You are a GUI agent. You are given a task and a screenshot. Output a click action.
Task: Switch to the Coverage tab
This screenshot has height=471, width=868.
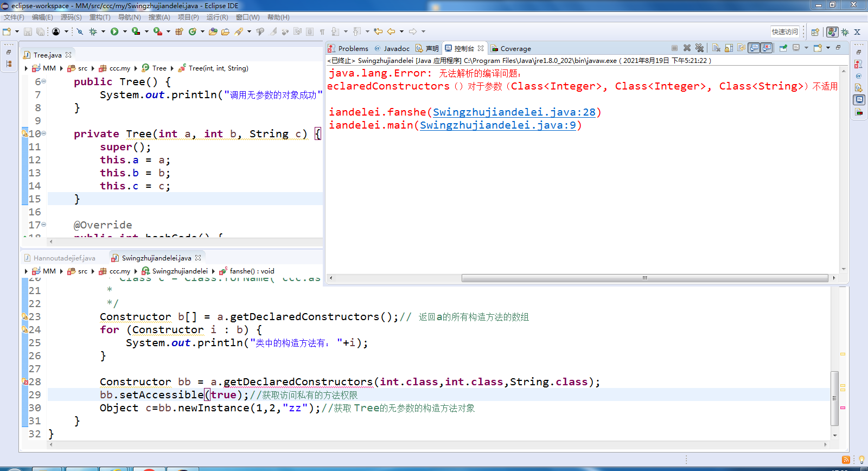[510, 48]
